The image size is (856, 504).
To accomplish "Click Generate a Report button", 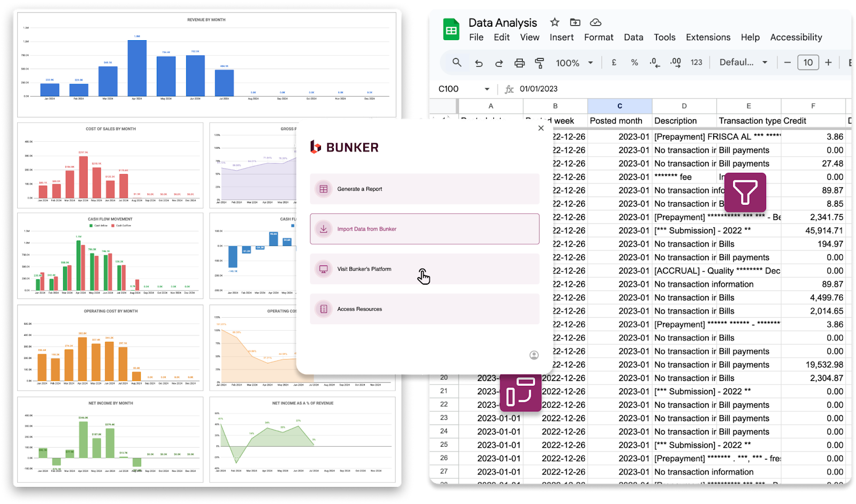I will [425, 189].
